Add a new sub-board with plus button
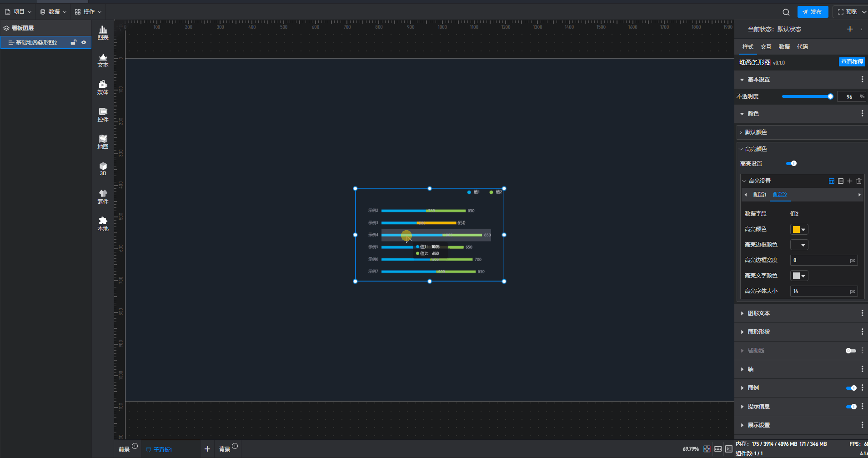The image size is (868, 458). [207, 449]
